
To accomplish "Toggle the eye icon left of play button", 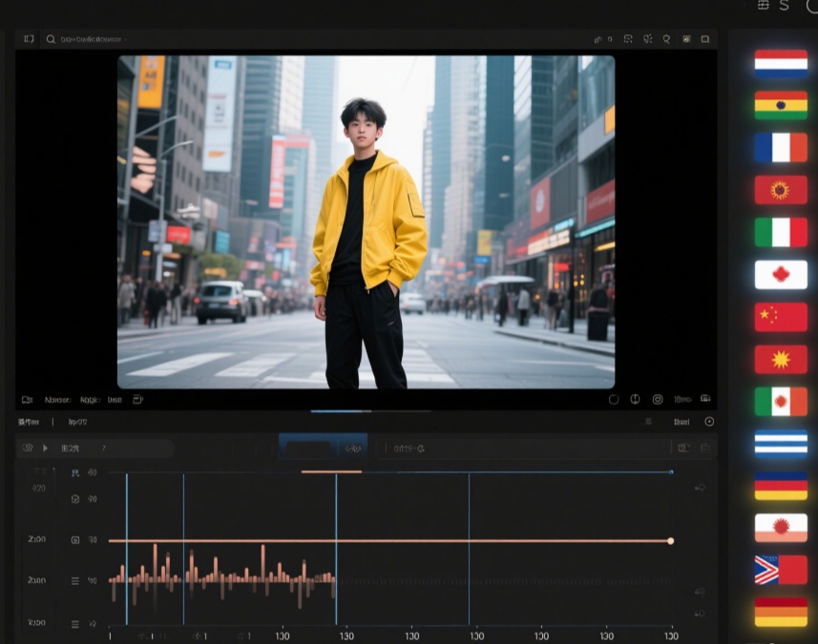I will [x=28, y=447].
